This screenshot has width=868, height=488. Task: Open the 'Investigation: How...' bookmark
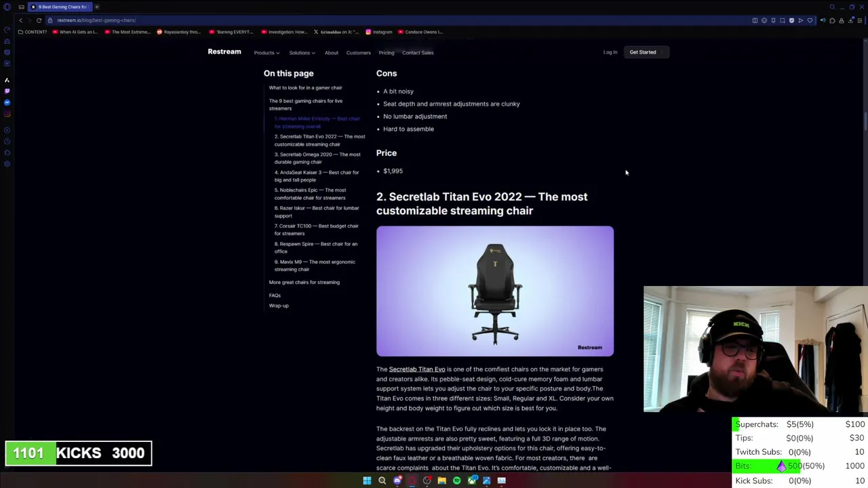[284, 32]
